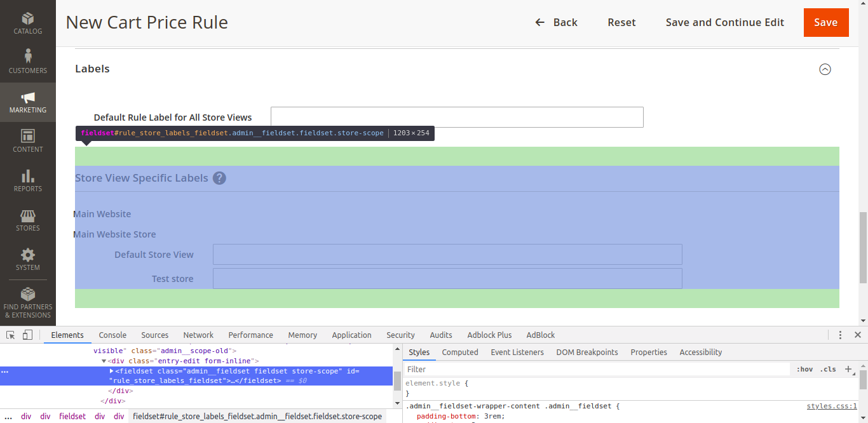Click Save and Continue Edit
The width and height of the screenshot is (868, 423).
pyautogui.click(x=725, y=22)
